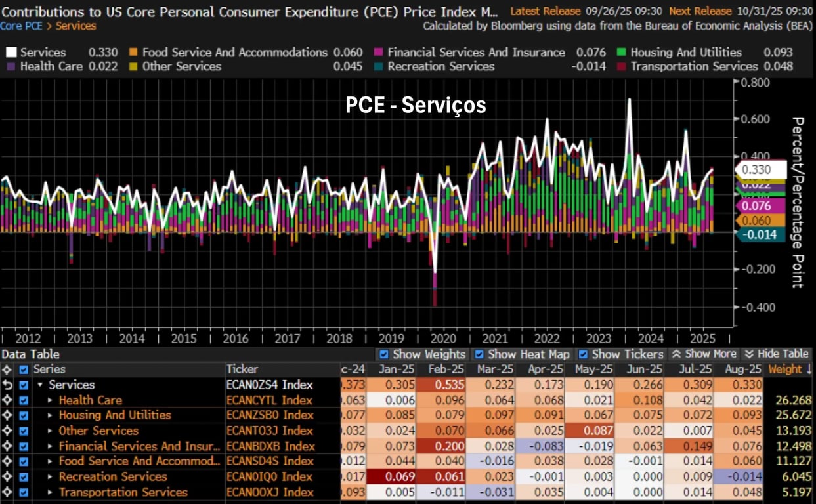Click Hide Table to collapse data table
This screenshot has height=504, width=816.
pyautogui.click(x=778, y=354)
